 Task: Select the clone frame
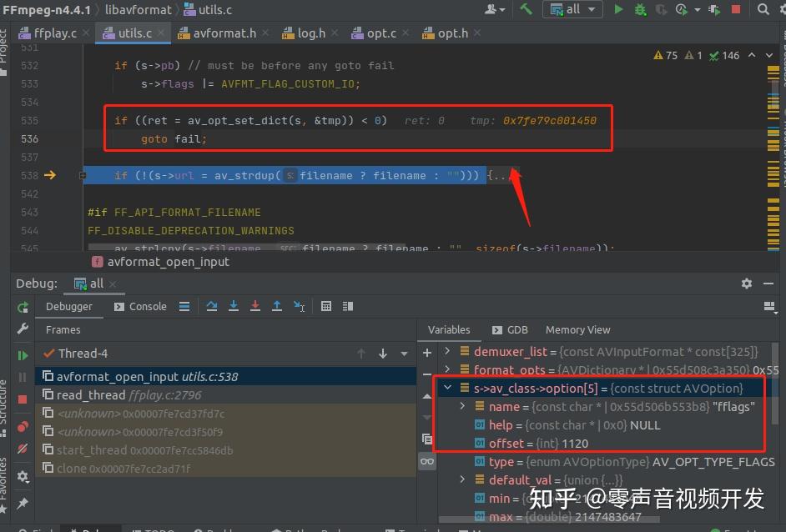(225, 469)
